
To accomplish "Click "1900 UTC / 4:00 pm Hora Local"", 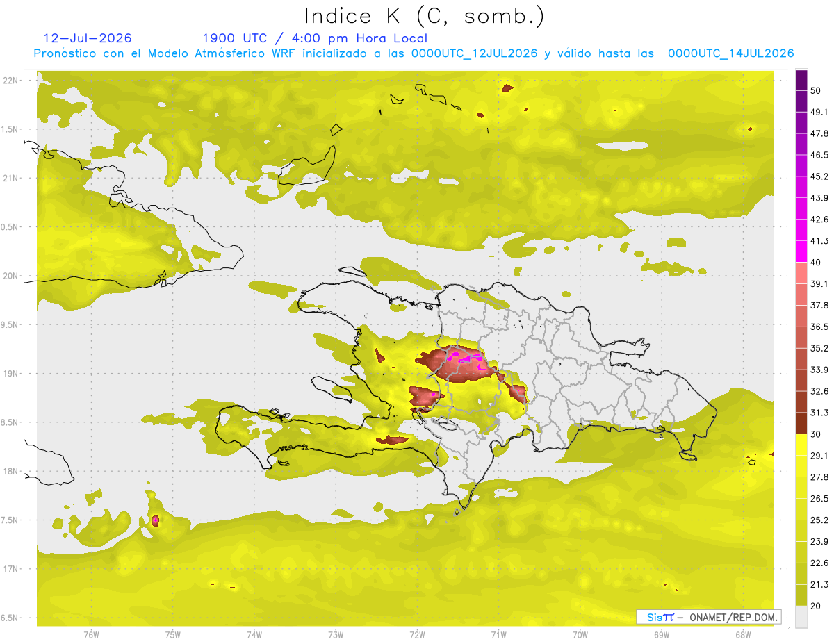I will [x=315, y=38].
